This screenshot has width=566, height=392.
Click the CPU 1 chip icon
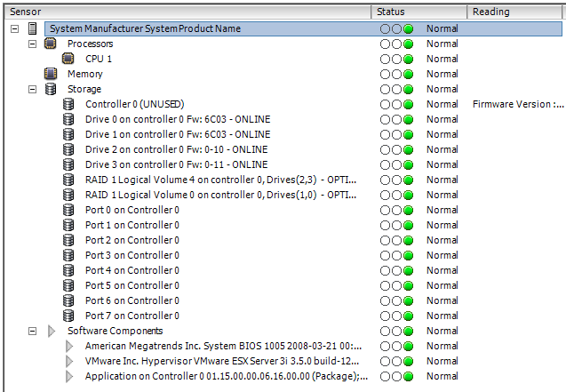pyautogui.click(x=68, y=59)
